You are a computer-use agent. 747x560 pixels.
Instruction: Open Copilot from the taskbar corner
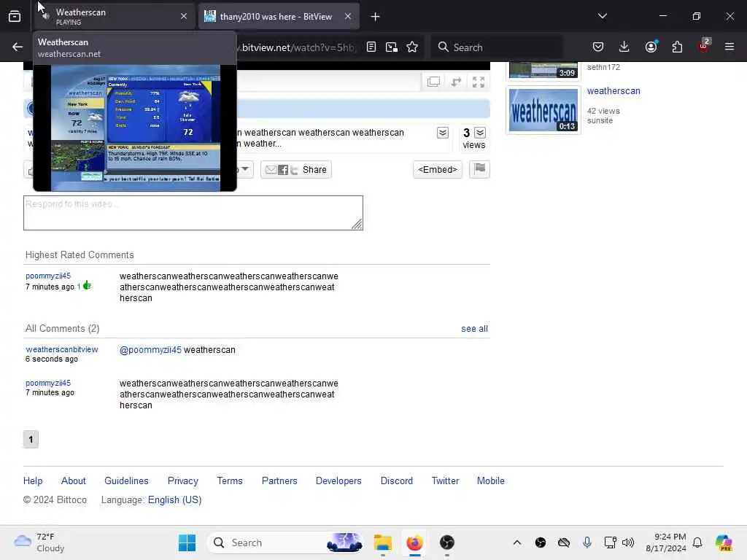(724, 542)
